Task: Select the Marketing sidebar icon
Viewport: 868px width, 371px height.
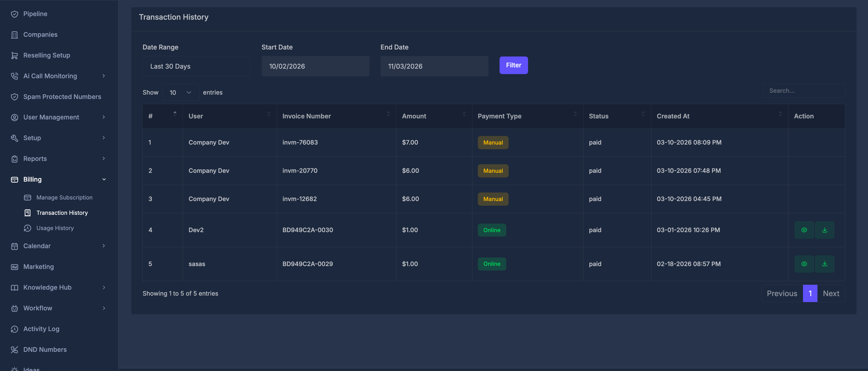Action: (x=15, y=267)
